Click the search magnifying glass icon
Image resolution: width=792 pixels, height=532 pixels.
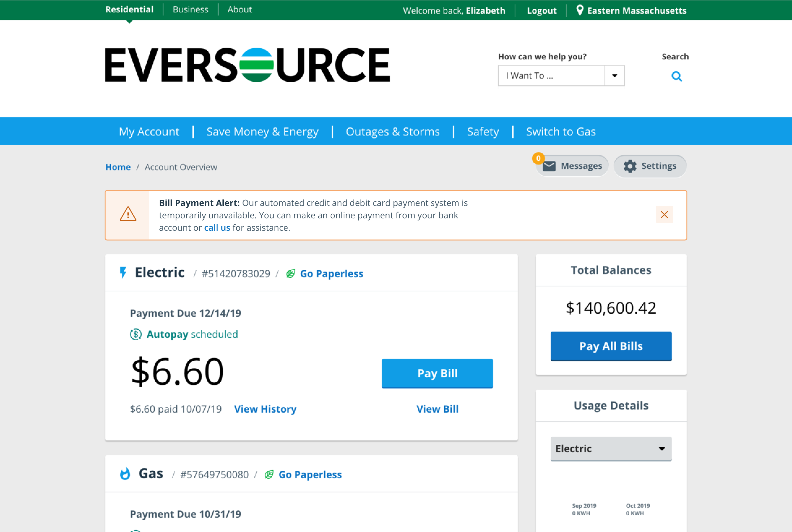click(x=676, y=76)
